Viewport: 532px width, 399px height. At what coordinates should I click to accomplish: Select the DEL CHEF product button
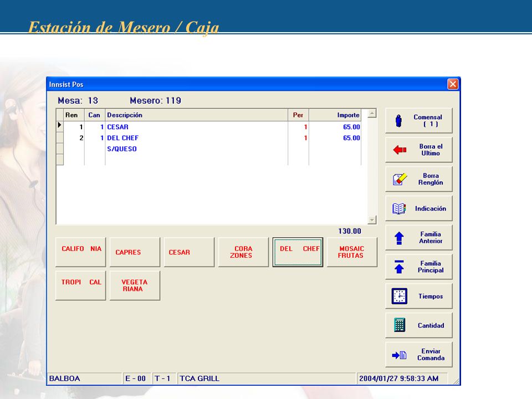(298, 252)
